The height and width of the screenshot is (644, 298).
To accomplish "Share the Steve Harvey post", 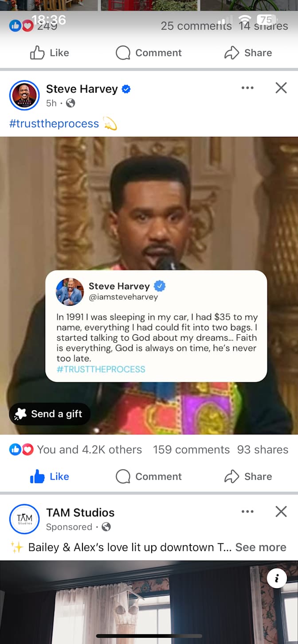I will click(248, 476).
